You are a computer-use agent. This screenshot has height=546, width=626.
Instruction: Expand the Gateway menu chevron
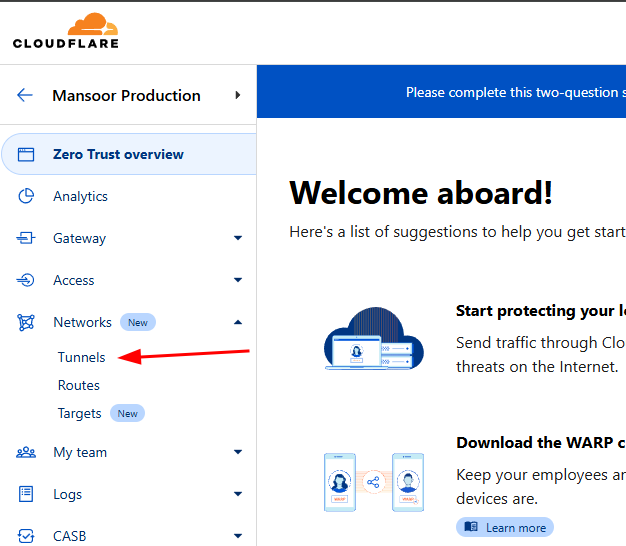[x=238, y=239]
